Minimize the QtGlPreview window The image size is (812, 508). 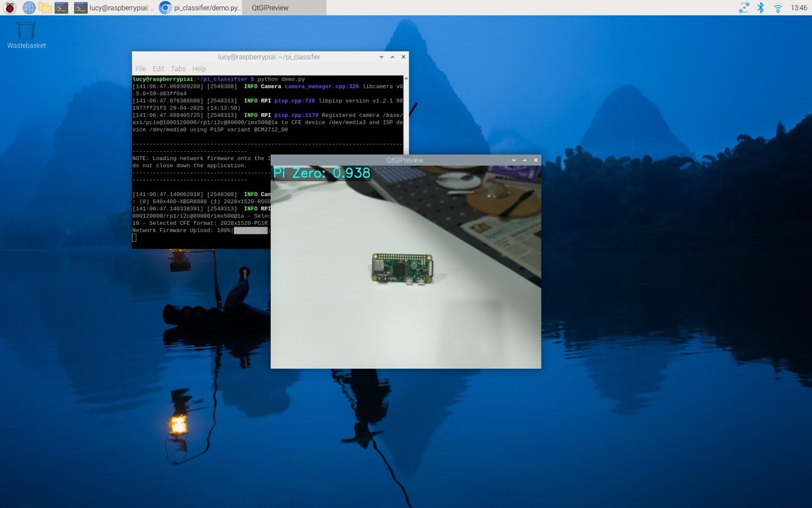514,160
